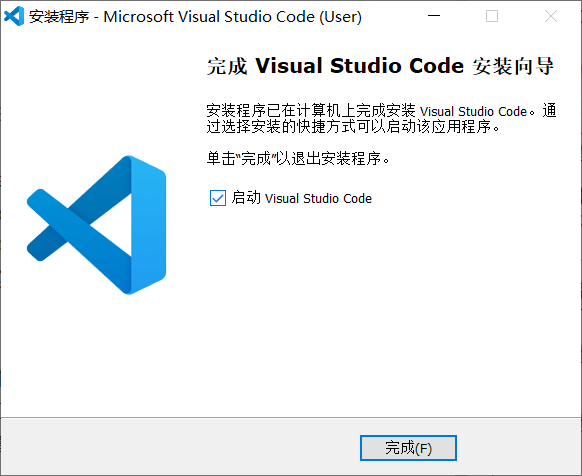582x476 pixels.
Task: Click the 安装程序 title bar text
Action: pyautogui.click(x=59, y=17)
